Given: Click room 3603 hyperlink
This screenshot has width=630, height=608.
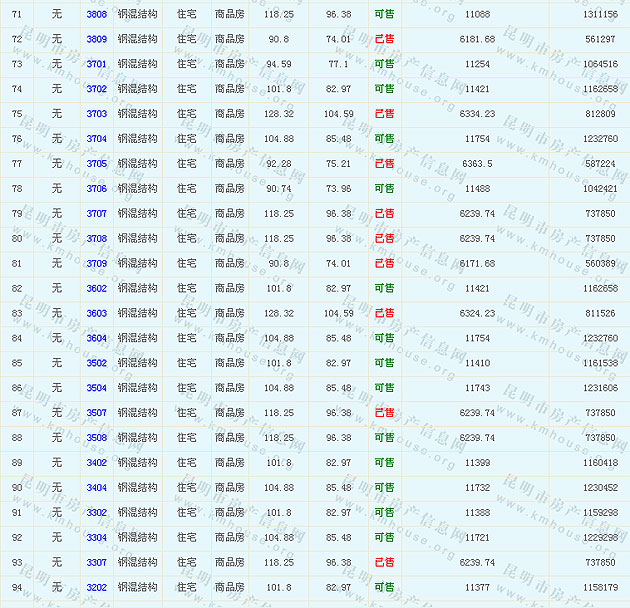Looking at the screenshot, I should tap(96, 314).
